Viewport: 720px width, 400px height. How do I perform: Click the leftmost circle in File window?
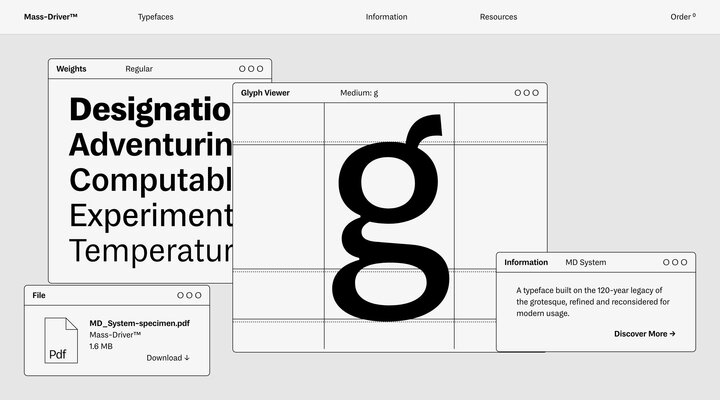(181, 295)
